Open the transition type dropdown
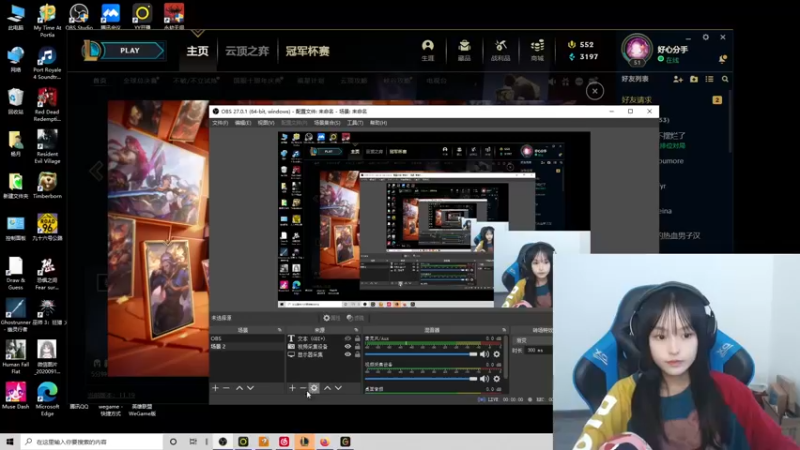The width and height of the screenshot is (800, 450). [533, 340]
